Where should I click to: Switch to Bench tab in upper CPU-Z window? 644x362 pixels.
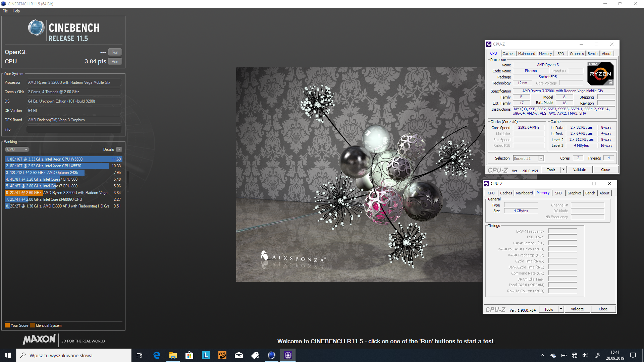point(592,54)
